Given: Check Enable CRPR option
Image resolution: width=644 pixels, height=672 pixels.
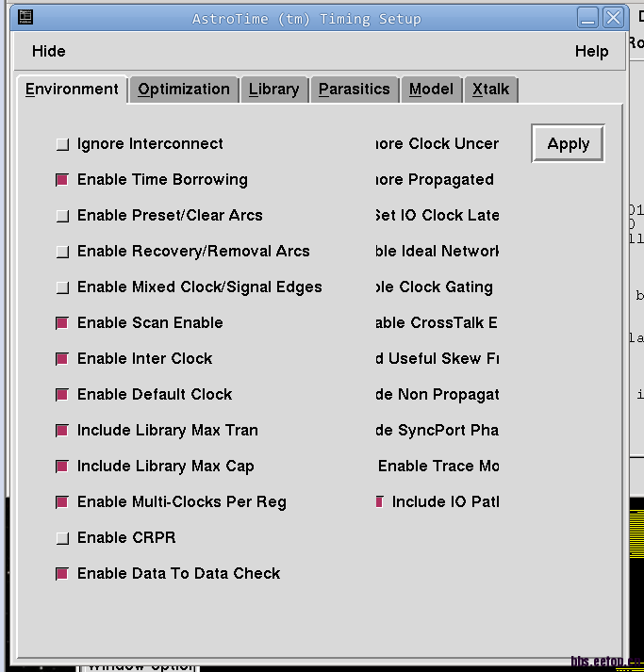Looking at the screenshot, I should [62, 537].
